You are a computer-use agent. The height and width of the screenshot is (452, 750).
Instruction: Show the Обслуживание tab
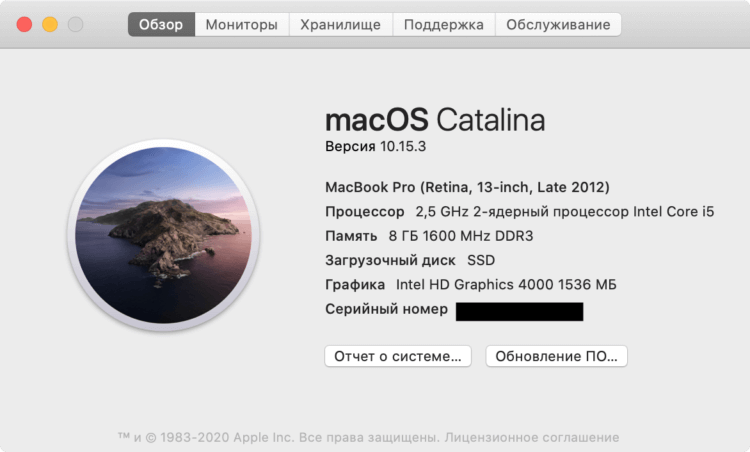click(558, 24)
